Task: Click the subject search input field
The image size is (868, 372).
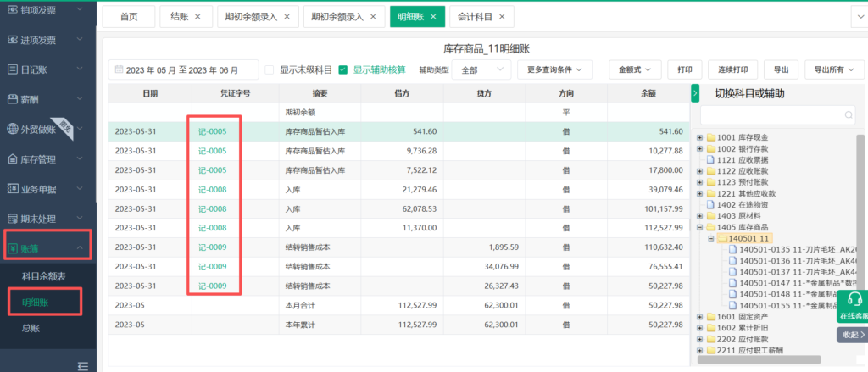Action: (771, 114)
